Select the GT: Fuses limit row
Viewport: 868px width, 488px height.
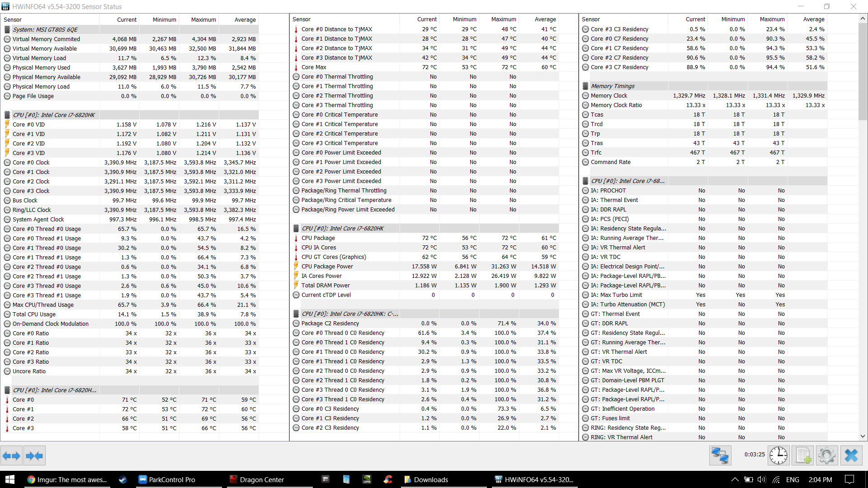pyautogui.click(x=704, y=418)
